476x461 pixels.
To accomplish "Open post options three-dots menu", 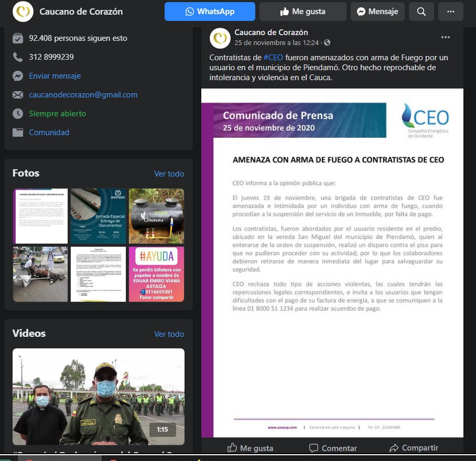I will [446, 37].
